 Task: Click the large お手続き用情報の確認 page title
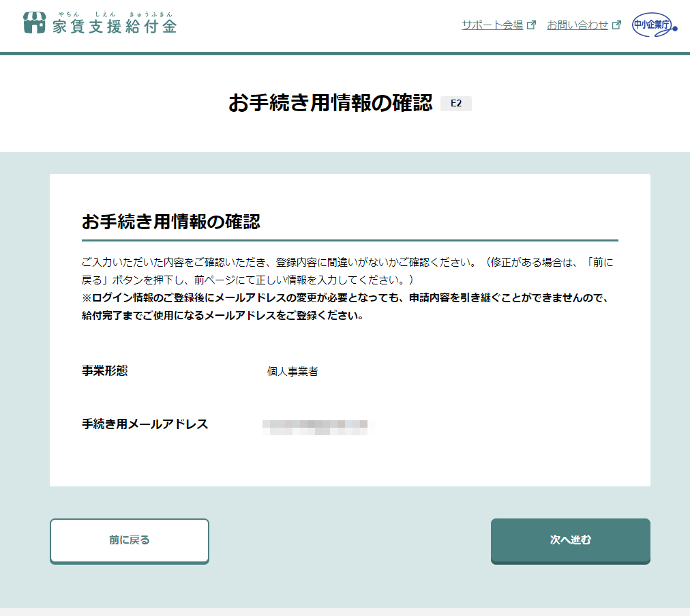[330, 103]
